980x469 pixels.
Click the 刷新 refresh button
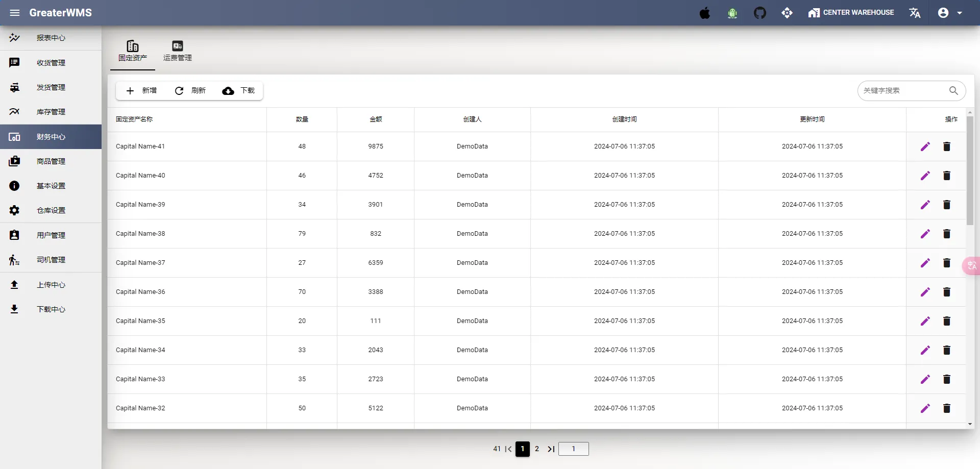point(190,90)
